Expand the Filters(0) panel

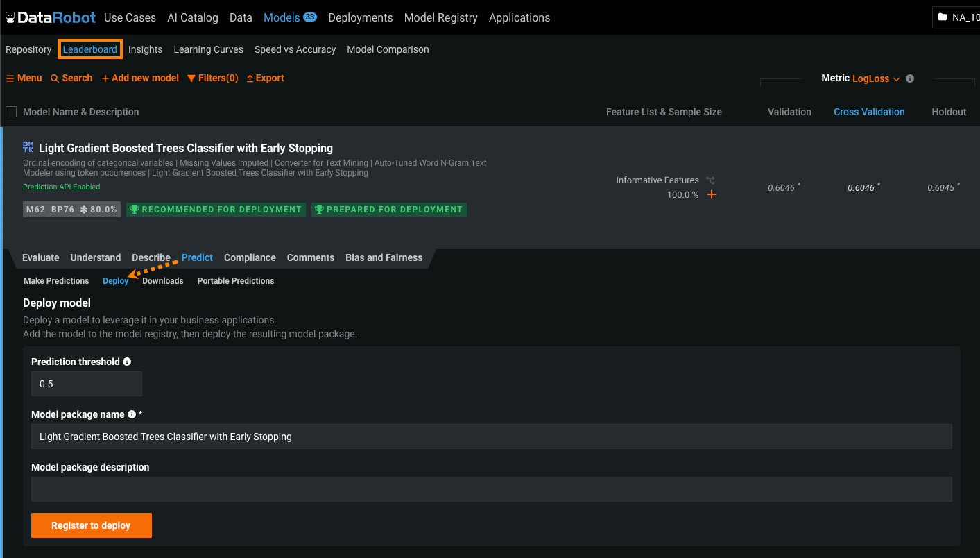click(x=213, y=78)
